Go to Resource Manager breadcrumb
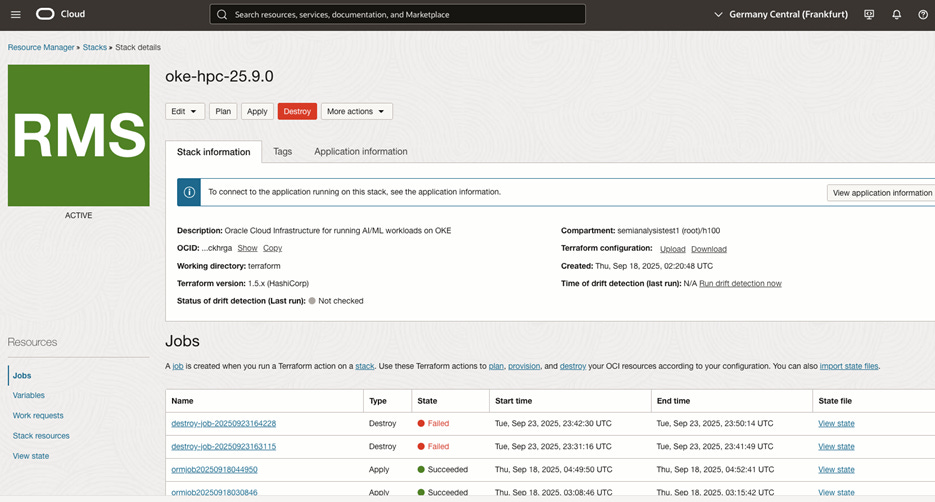The width and height of the screenshot is (935, 502). (x=41, y=47)
